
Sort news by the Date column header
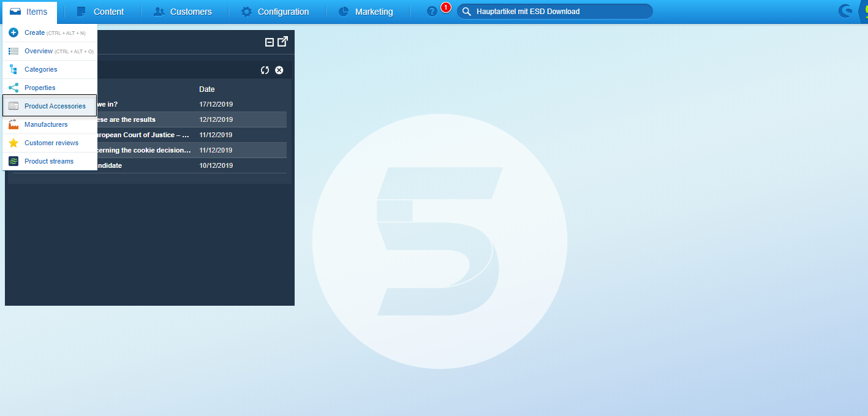click(x=207, y=89)
